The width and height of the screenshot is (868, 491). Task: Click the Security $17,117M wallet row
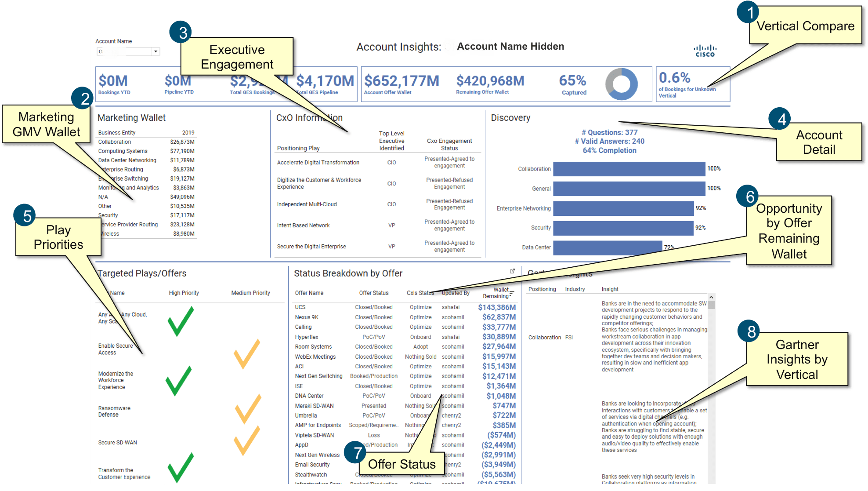point(146,215)
